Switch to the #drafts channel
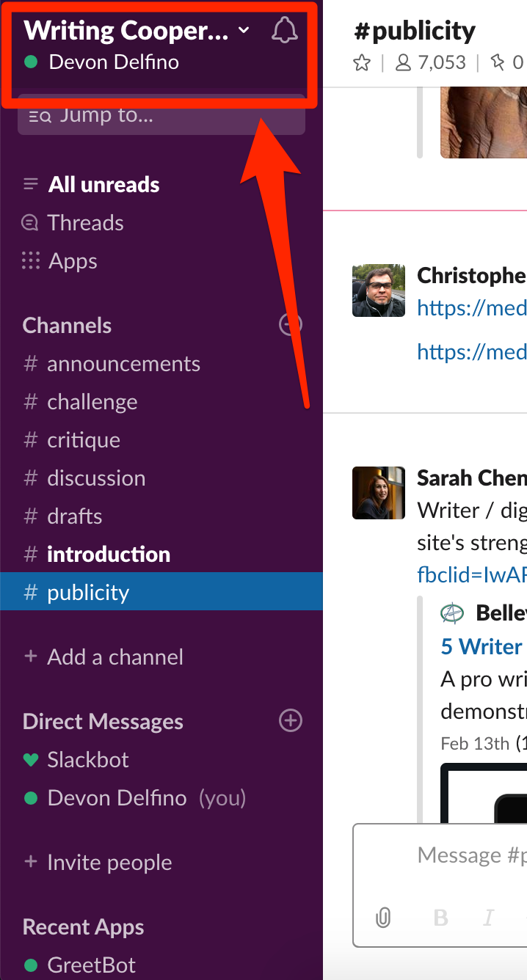Screen dimensions: 527x980 (x=75, y=516)
